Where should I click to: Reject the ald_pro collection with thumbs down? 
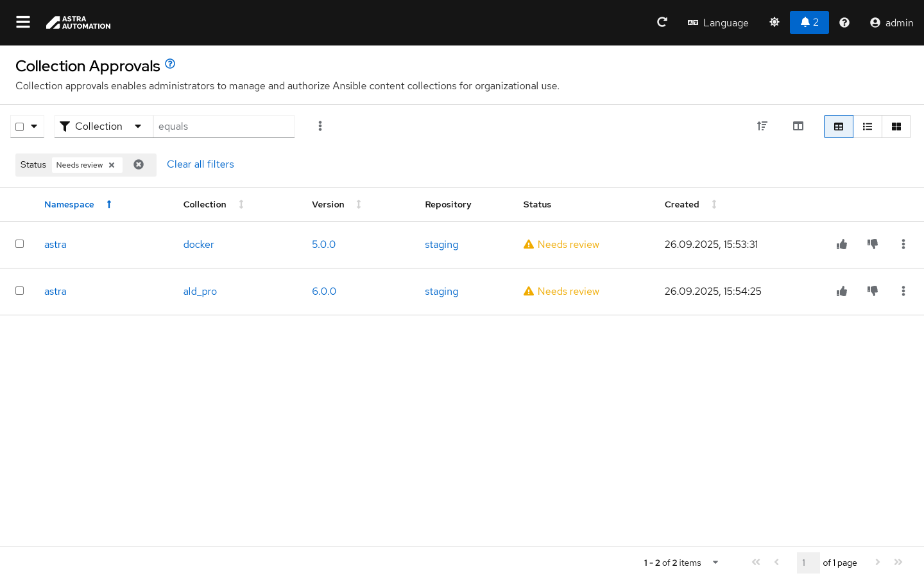click(873, 291)
